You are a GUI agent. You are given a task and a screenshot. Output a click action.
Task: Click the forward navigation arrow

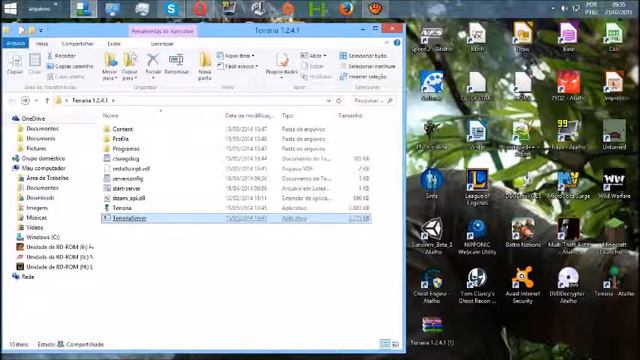[25, 100]
